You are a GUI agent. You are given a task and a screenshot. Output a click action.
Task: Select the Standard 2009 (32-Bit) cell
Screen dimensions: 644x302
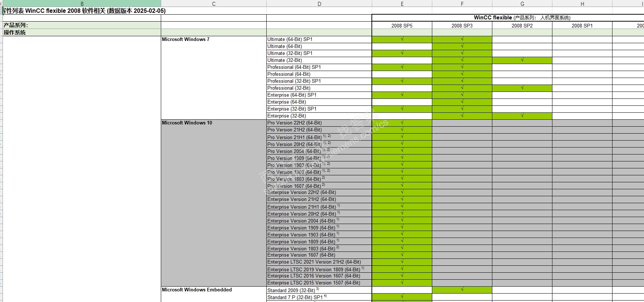click(319, 290)
